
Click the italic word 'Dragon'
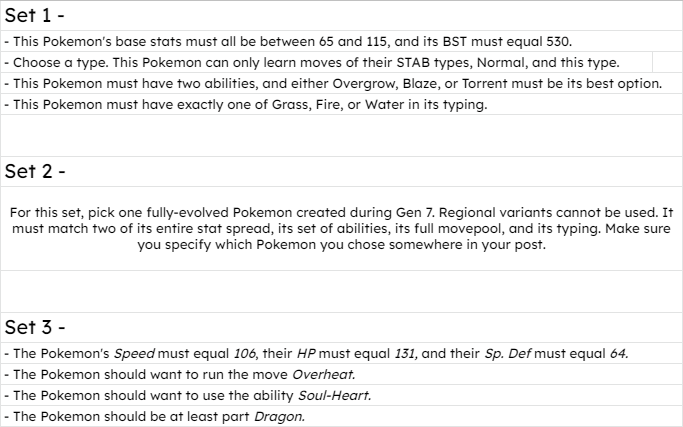(x=279, y=417)
